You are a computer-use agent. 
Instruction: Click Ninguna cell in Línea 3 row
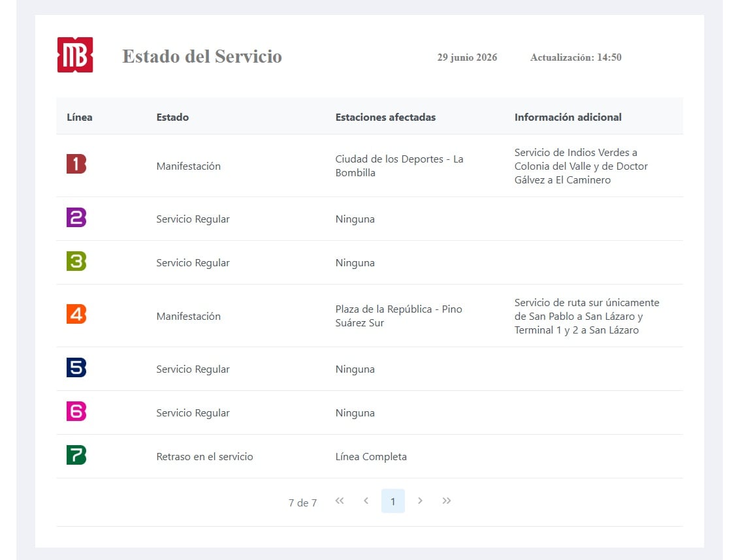[355, 262]
